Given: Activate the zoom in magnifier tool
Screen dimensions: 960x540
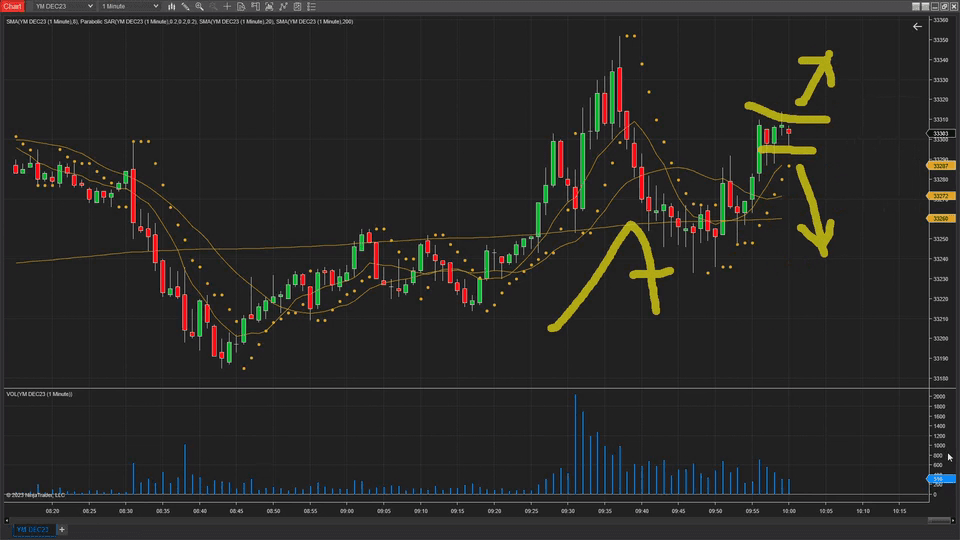Looking at the screenshot, I should (x=200, y=6).
